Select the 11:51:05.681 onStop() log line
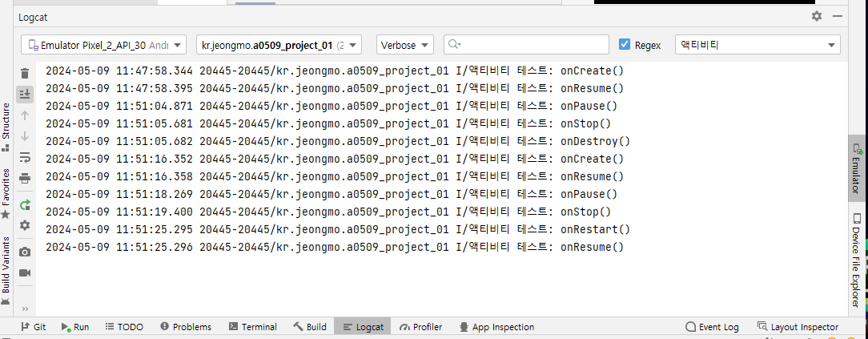Image resolution: width=868 pixels, height=339 pixels. 328,123
